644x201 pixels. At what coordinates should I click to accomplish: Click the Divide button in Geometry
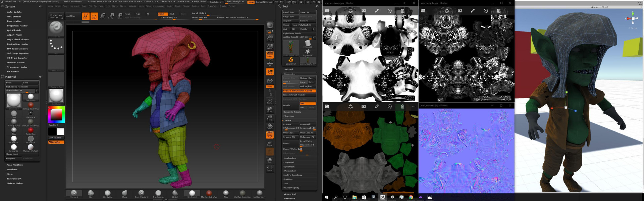point(290,106)
